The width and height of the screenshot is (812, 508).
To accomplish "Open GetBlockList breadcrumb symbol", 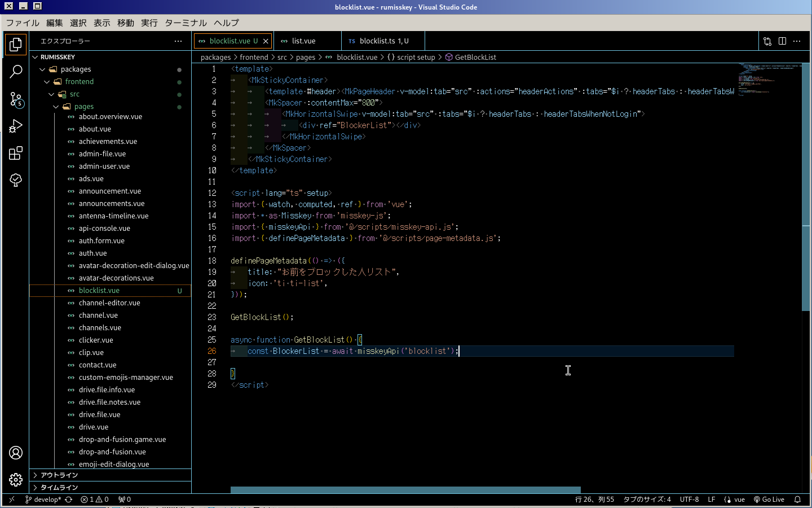I will point(471,57).
